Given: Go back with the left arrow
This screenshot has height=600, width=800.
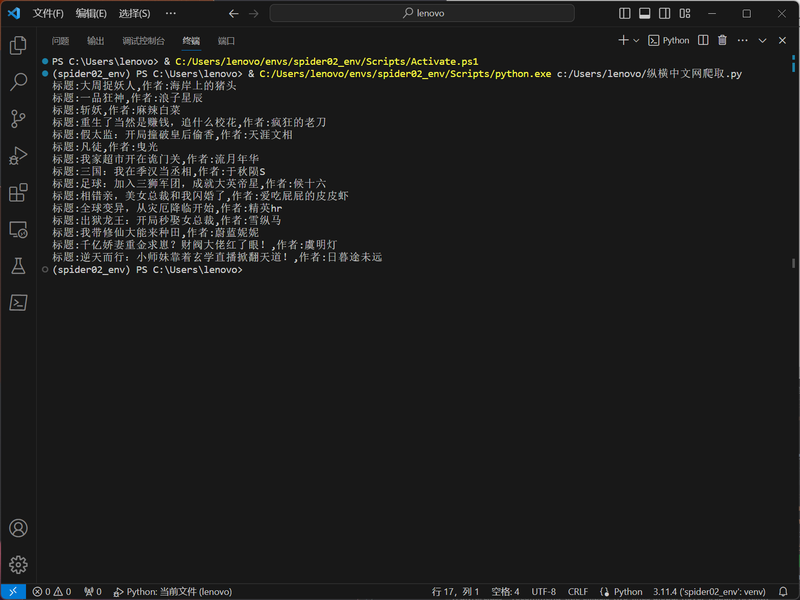Looking at the screenshot, I should (x=234, y=13).
